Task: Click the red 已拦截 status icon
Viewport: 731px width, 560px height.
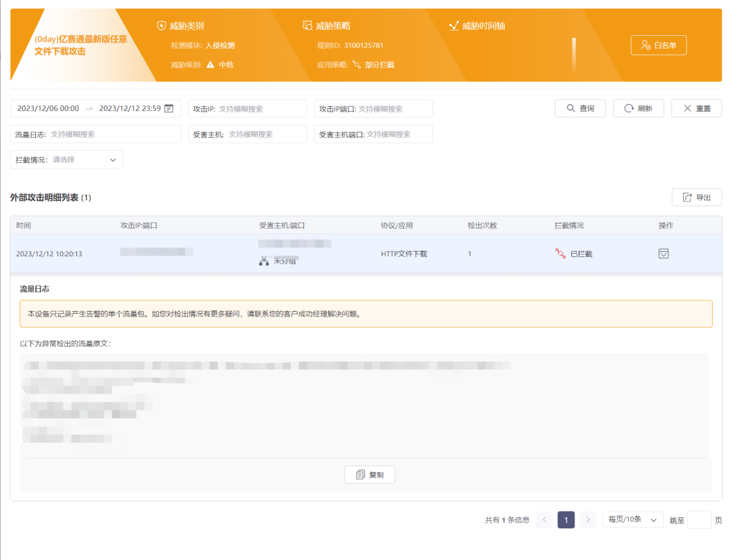Action: 560,254
